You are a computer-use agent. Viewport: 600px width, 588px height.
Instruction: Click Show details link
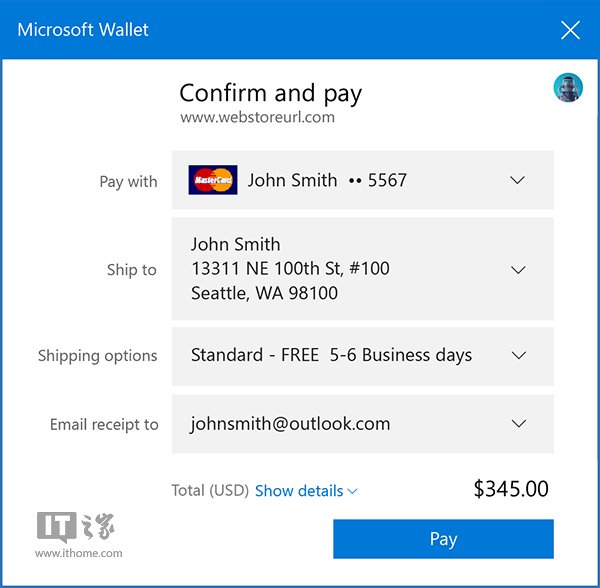click(x=299, y=491)
